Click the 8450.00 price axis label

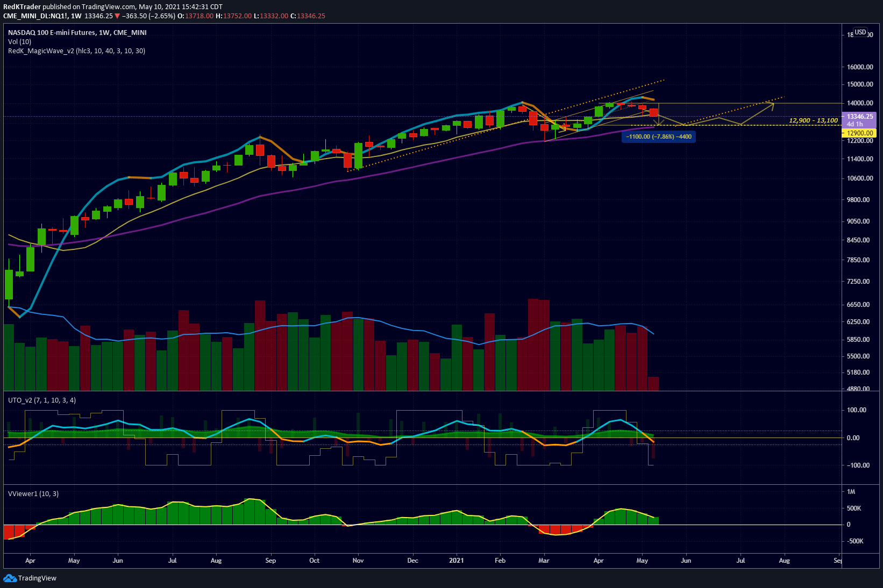click(x=858, y=240)
